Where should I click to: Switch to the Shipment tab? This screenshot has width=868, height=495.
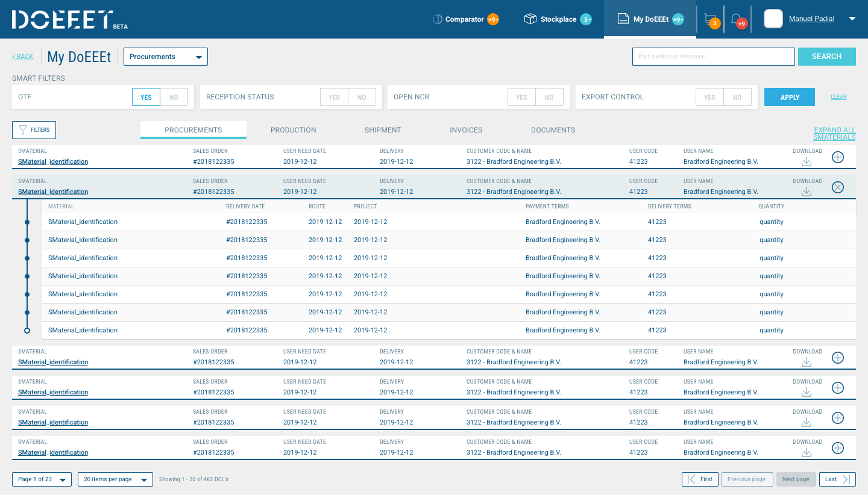pyautogui.click(x=383, y=130)
